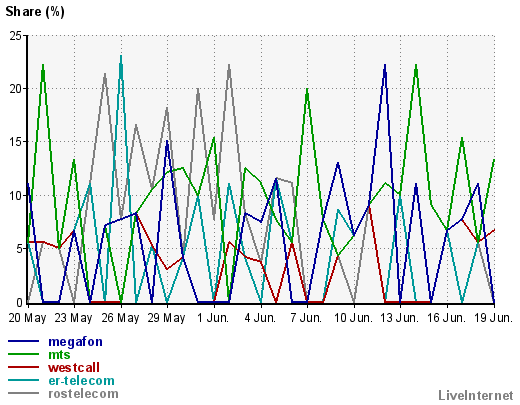Click the '16 Jun.' axis label
This screenshot has height=405, width=520.
click(x=446, y=318)
